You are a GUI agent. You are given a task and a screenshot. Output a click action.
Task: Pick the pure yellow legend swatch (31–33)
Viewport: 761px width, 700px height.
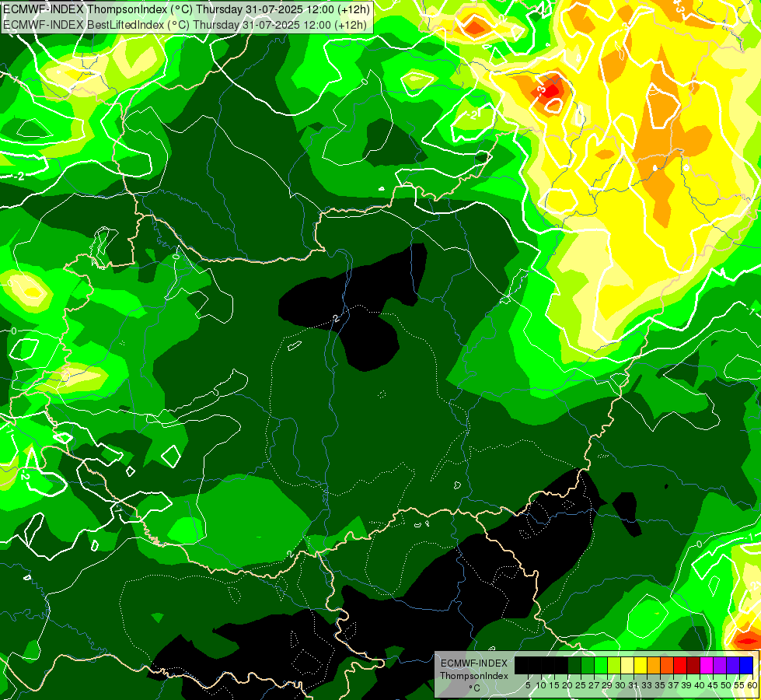(641, 665)
